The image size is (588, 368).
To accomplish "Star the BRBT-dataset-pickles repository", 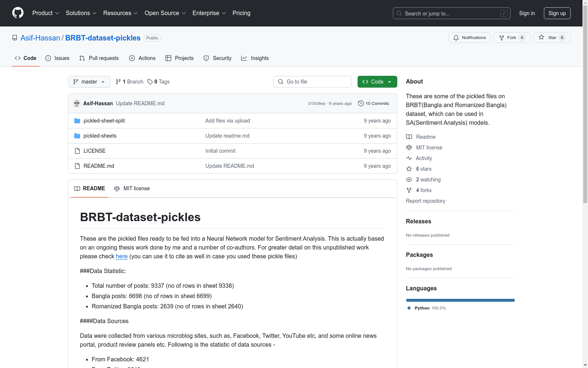I will coord(552,38).
